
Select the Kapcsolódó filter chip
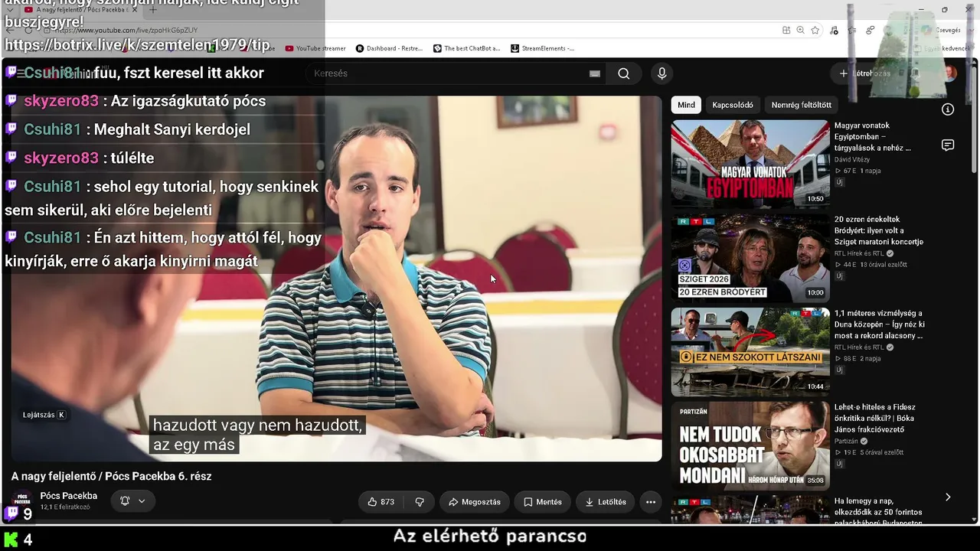[x=733, y=105]
